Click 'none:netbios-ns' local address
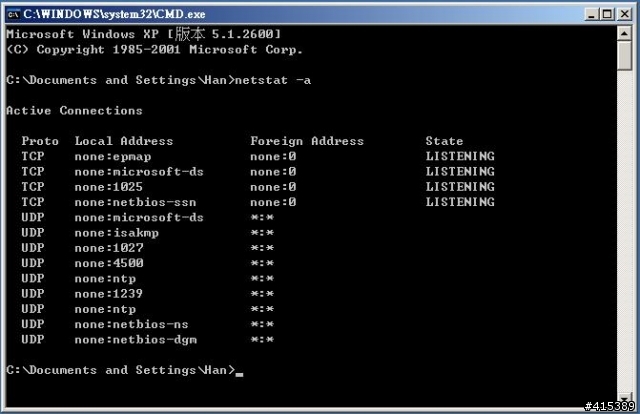 click(x=131, y=324)
